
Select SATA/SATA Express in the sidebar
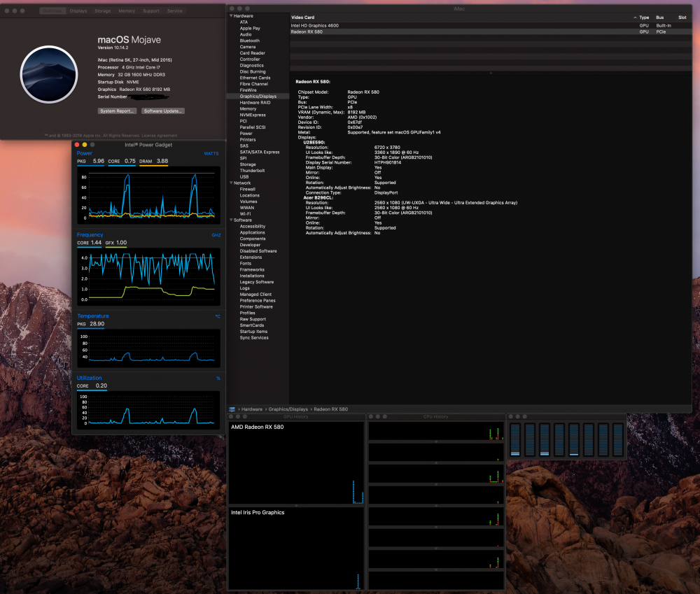260,152
